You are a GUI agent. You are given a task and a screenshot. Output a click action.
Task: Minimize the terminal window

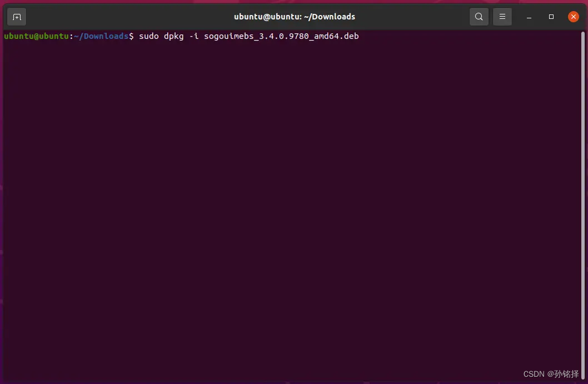[529, 17]
